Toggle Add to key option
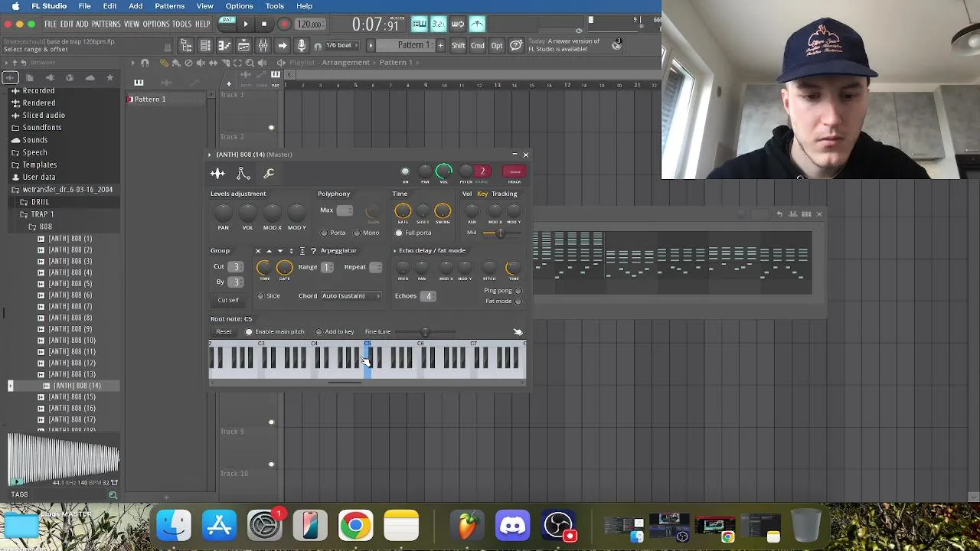This screenshot has height=551, width=980. click(318, 332)
